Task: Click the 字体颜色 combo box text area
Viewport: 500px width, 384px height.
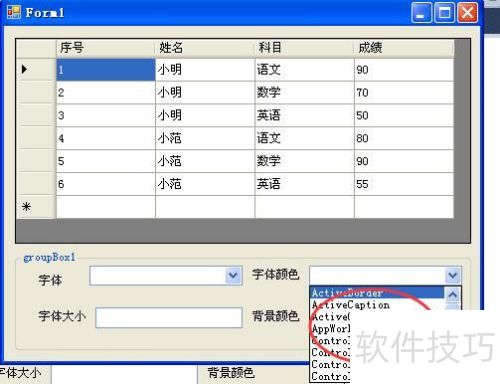Action: point(378,275)
